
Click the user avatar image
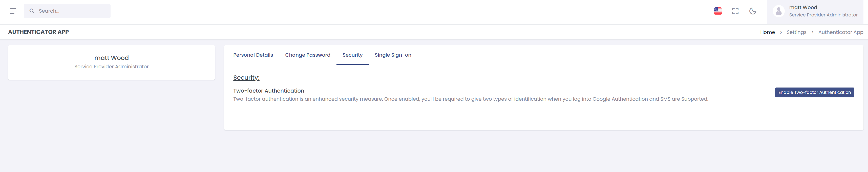(x=779, y=11)
